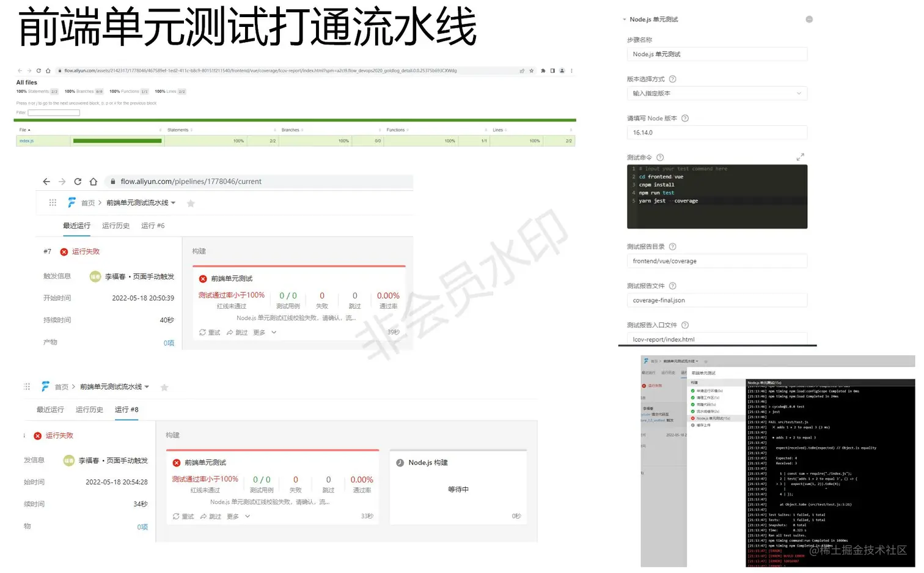Open extensions puzzle icon in coverage report browser
The width and height of the screenshot is (924, 573).
click(x=543, y=71)
